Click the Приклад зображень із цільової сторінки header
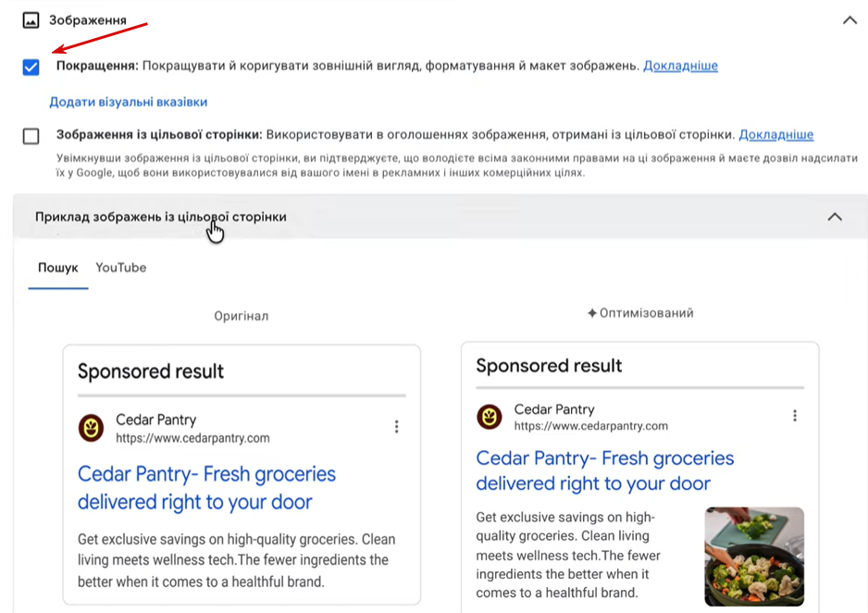Viewport: 868px width, 613px height. (x=161, y=217)
